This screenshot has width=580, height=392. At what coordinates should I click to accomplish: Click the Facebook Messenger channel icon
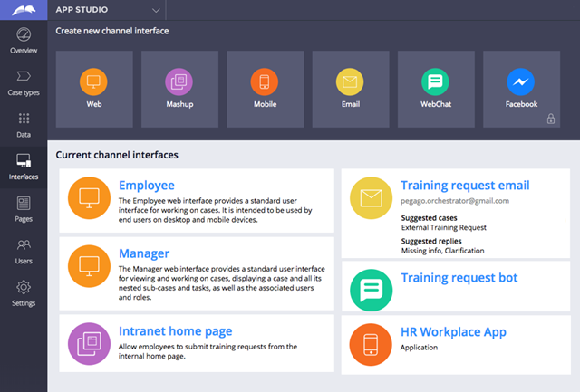tap(521, 82)
